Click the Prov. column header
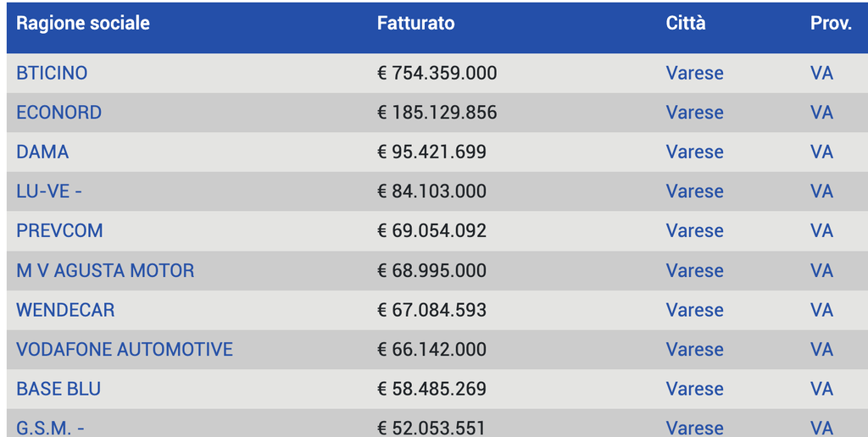This screenshot has width=868, height=437. point(831,24)
